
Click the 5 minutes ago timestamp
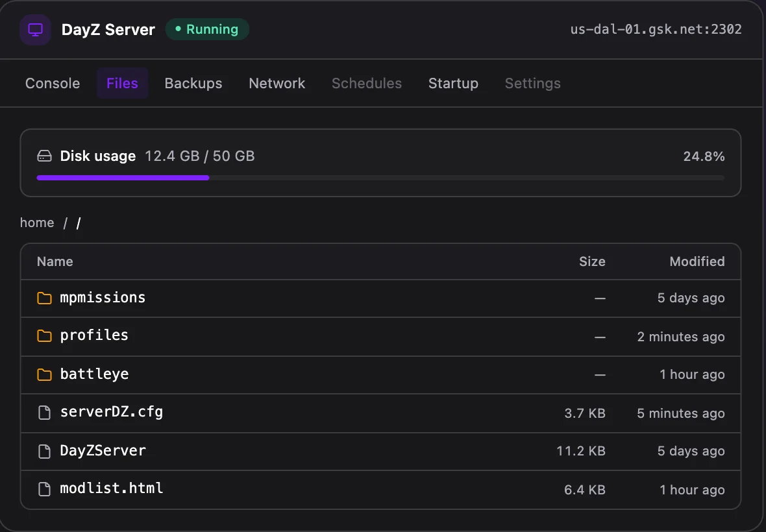point(681,413)
